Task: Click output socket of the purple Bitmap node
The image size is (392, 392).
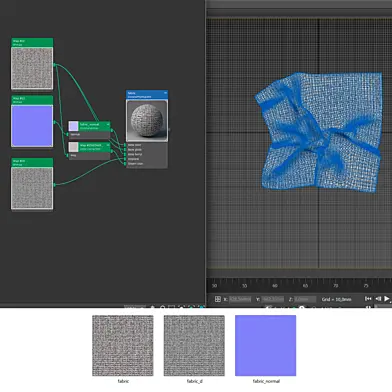Action: click(54, 122)
